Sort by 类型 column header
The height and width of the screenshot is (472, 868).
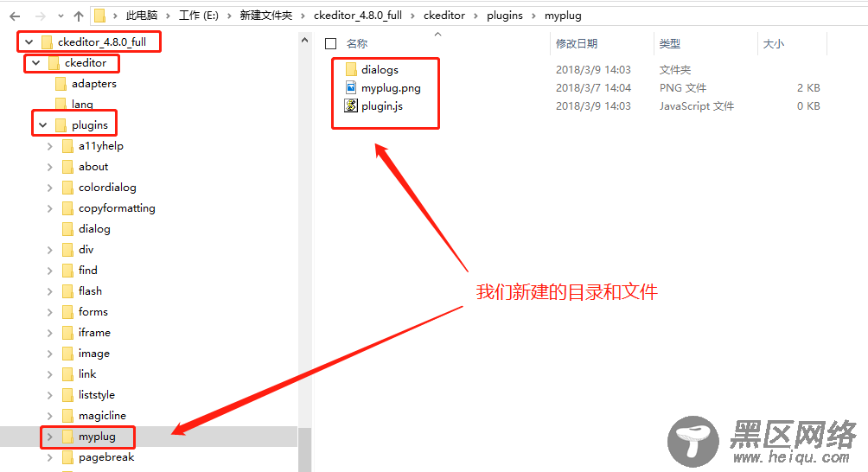coord(670,44)
